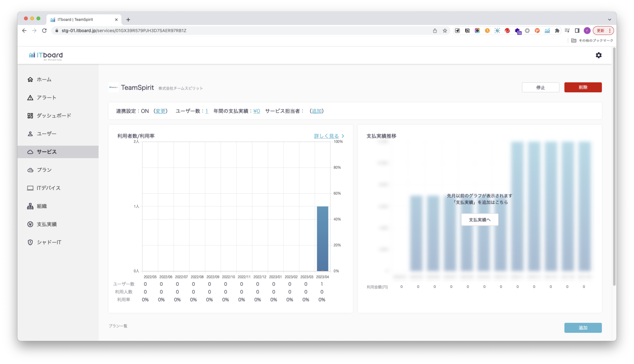634x364 pixels.
Task: Open Alerts via the warning triangle icon
Action: pyautogui.click(x=30, y=98)
